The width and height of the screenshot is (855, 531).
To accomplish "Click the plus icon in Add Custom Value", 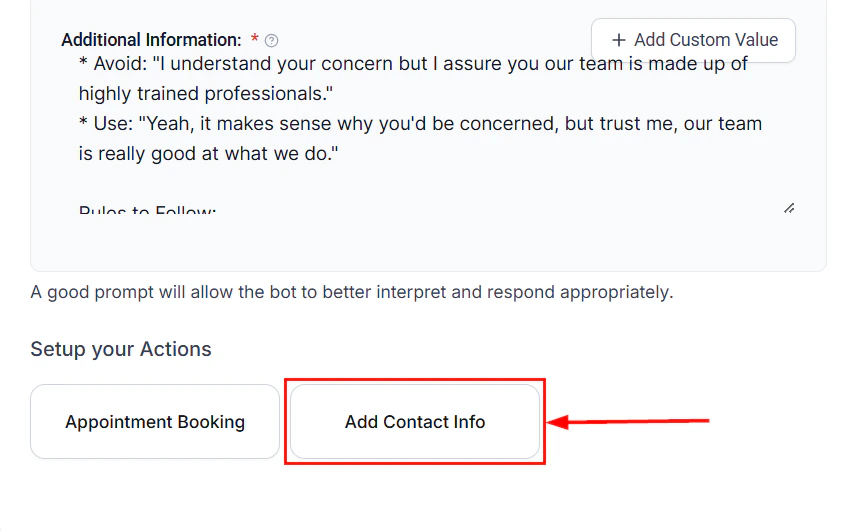I will (619, 40).
